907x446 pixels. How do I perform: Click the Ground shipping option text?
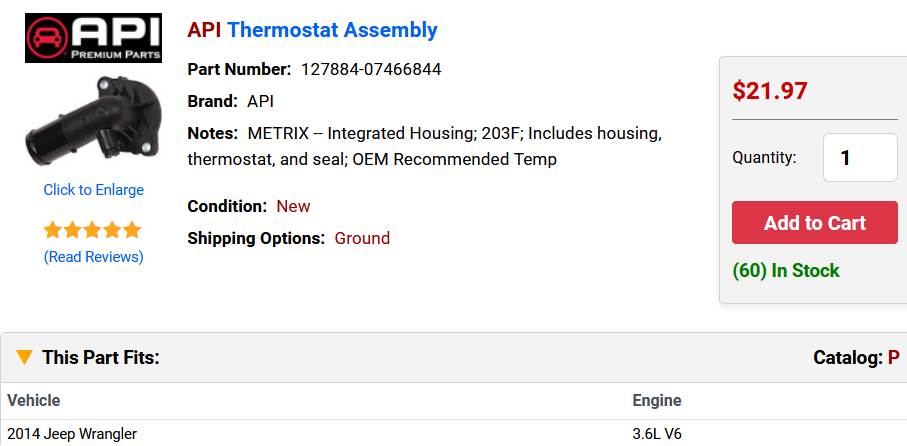[362, 238]
